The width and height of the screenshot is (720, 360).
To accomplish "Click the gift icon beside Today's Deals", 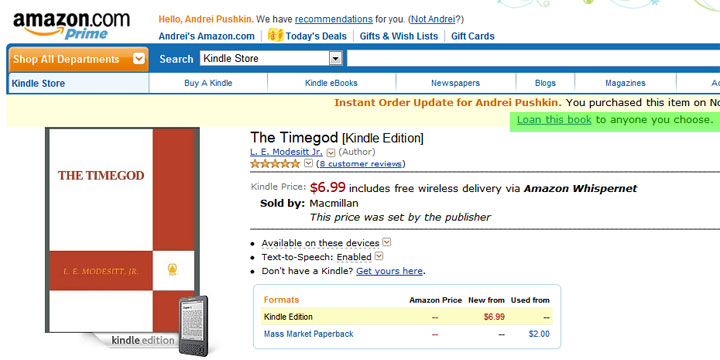I will [x=276, y=35].
